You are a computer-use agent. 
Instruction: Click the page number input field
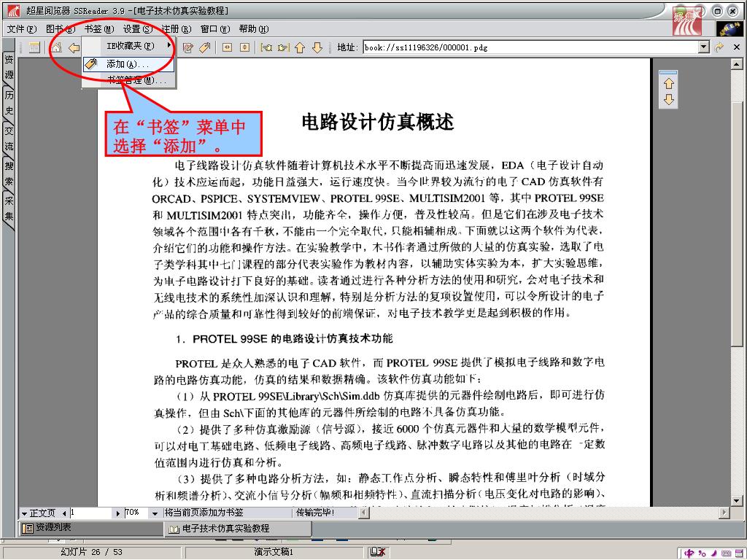pos(90,513)
